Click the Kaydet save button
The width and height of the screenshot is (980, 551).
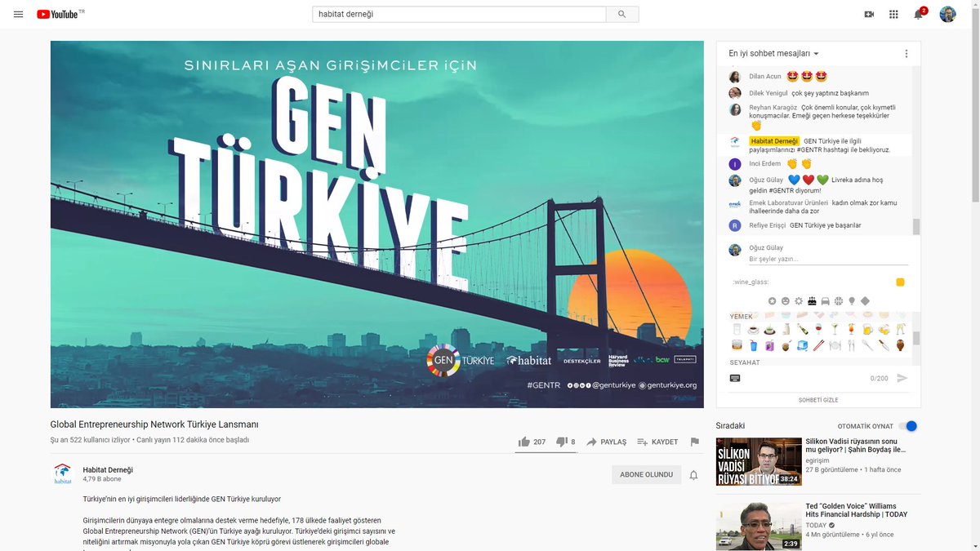point(657,442)
